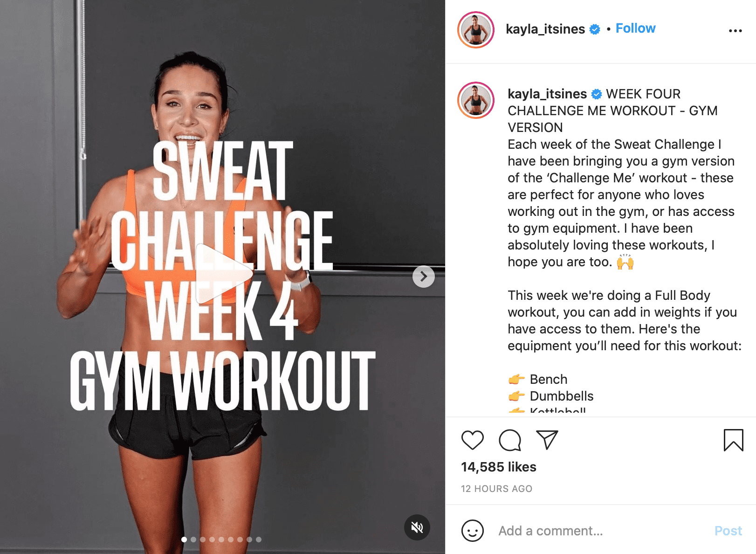Click the Post comment button

(x=728, y=531)
